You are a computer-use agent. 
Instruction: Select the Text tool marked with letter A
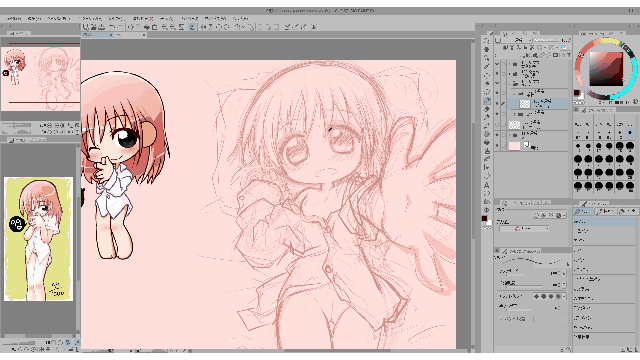(x=487, y=185)
